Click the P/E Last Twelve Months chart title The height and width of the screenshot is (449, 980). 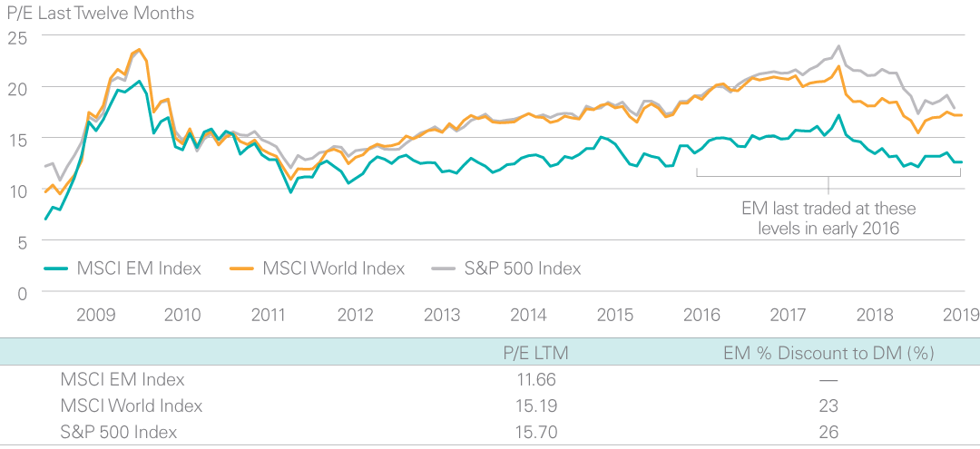tap(101, 13)
